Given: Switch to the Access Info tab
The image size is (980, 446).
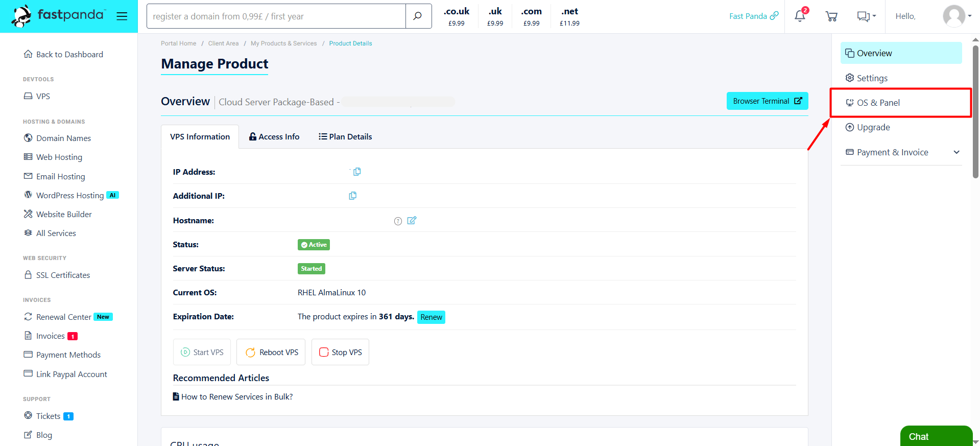Looking at the screenshot, I should (x=274, y=136).
